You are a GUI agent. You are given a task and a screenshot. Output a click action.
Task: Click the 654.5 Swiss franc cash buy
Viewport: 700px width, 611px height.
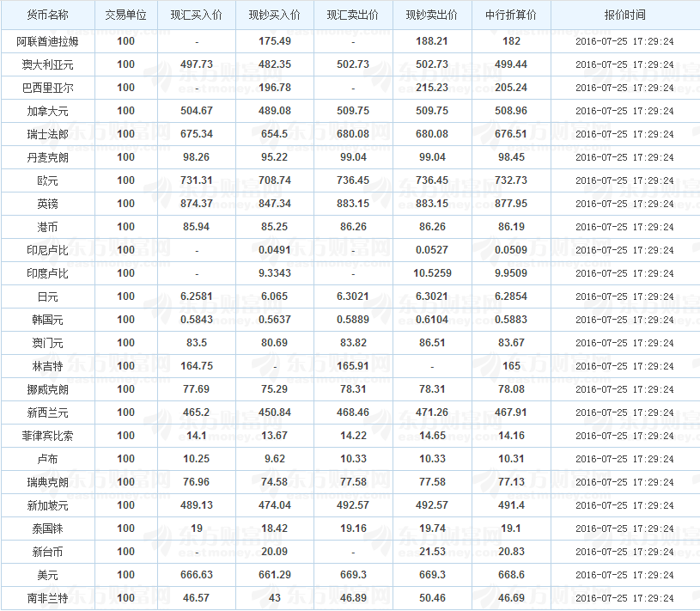click(x=275, y=134)
